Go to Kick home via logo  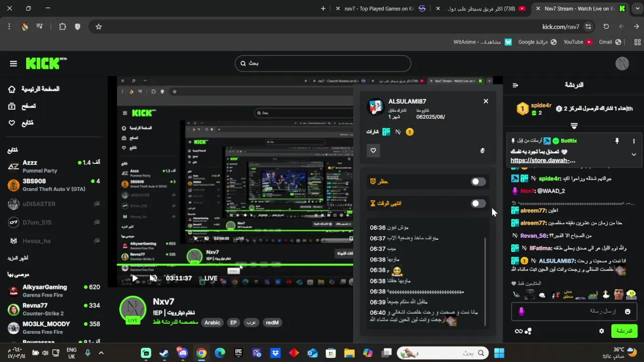point(46,63)
